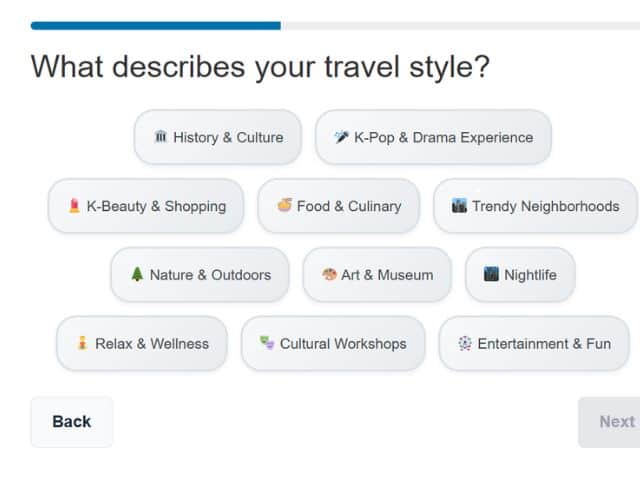640x480 pixels.
Task: Click the food bowl icon
Action: tap(284, 206)
